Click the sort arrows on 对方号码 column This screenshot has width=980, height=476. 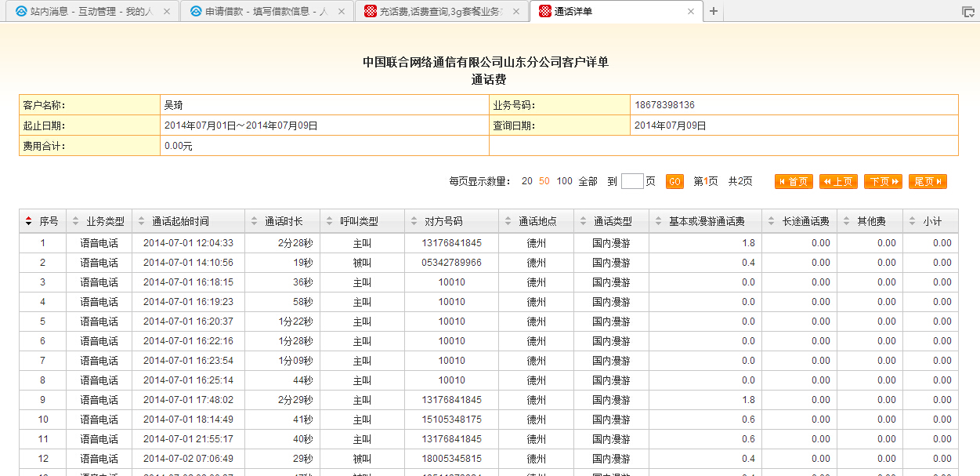(414, 222)
